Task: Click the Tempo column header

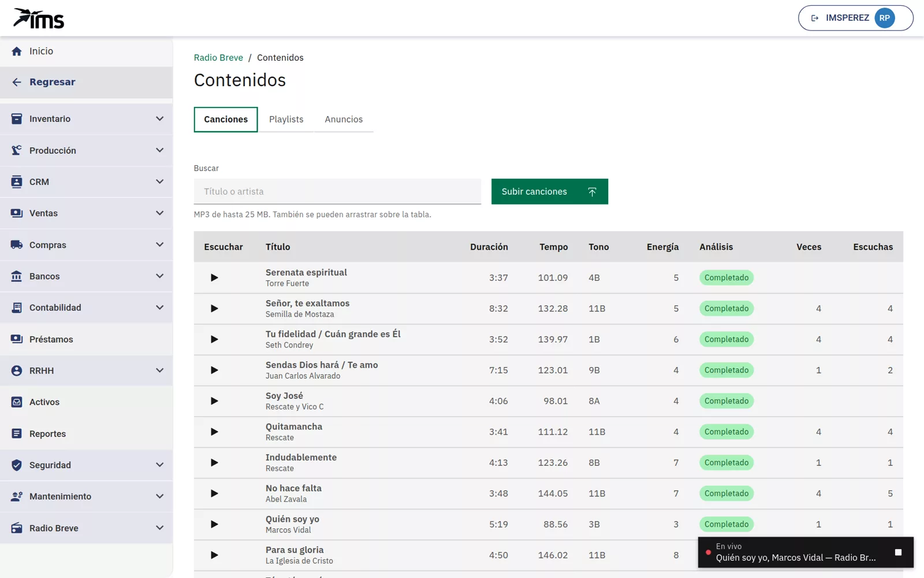Action: point(553,247)
